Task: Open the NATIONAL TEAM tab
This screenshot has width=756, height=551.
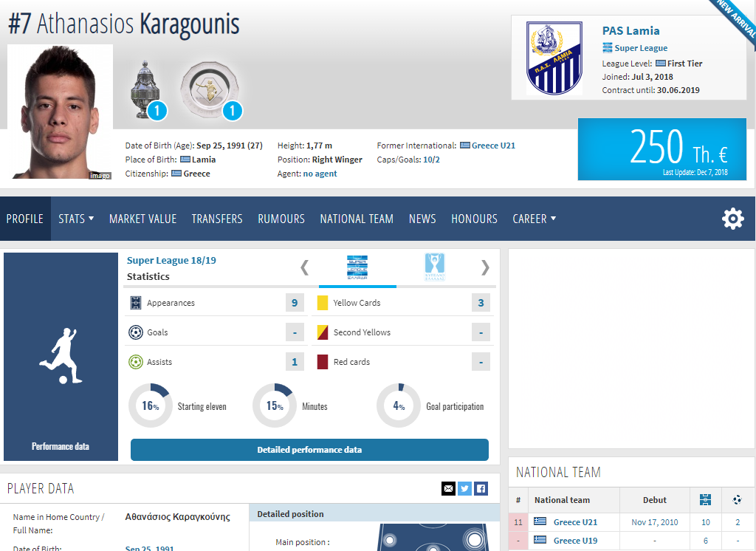Action: pyautogui.click(x=357, y=219)
